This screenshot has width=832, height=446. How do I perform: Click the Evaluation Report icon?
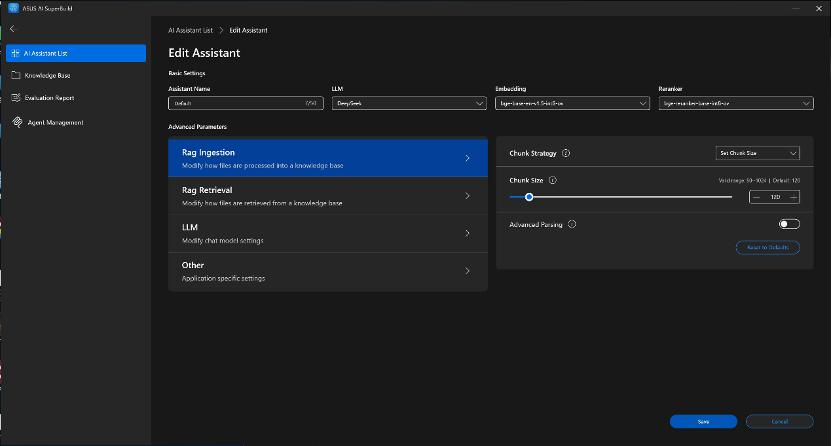(x=15, y=98)
